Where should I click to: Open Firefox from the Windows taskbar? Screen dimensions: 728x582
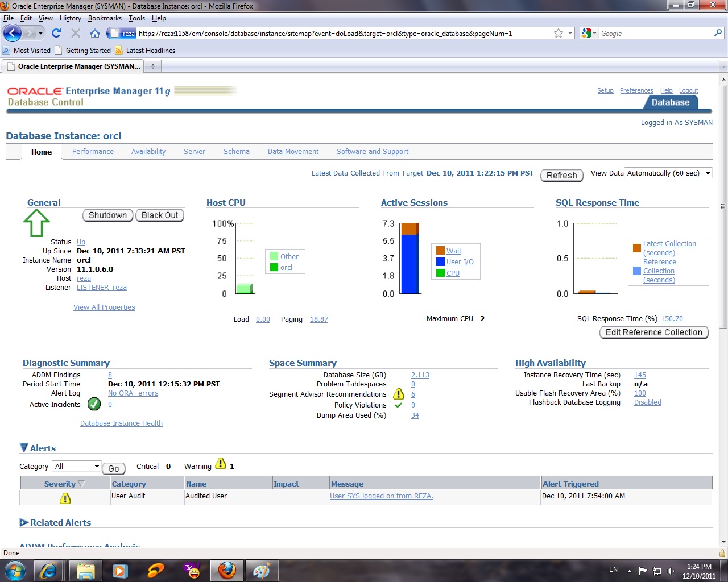(x=227, y=570)
